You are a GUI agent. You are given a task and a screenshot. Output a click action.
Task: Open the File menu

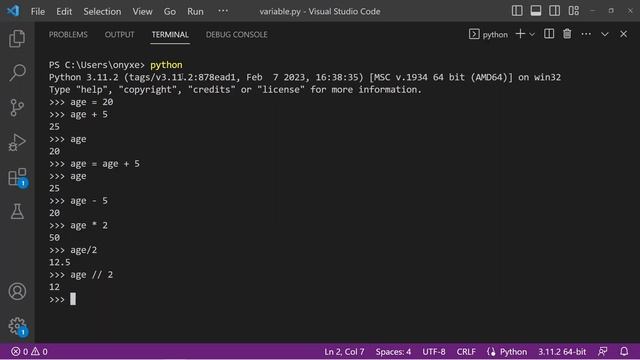[x=38, y=11]
